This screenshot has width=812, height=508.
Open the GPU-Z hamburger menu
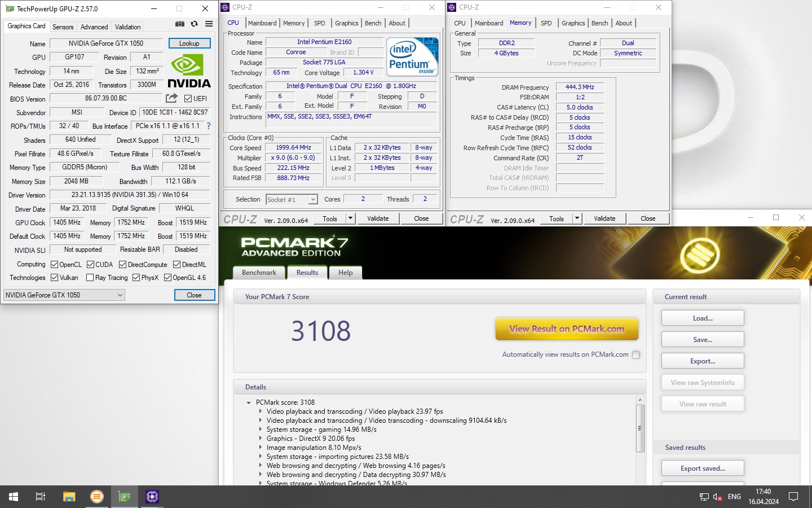coord(209,24)
